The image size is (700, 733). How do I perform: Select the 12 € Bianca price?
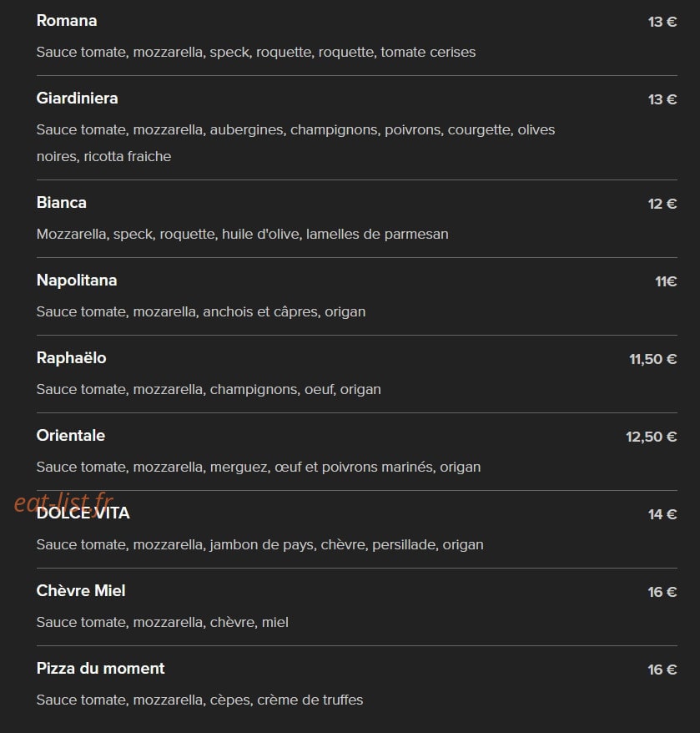coord(662,204)
